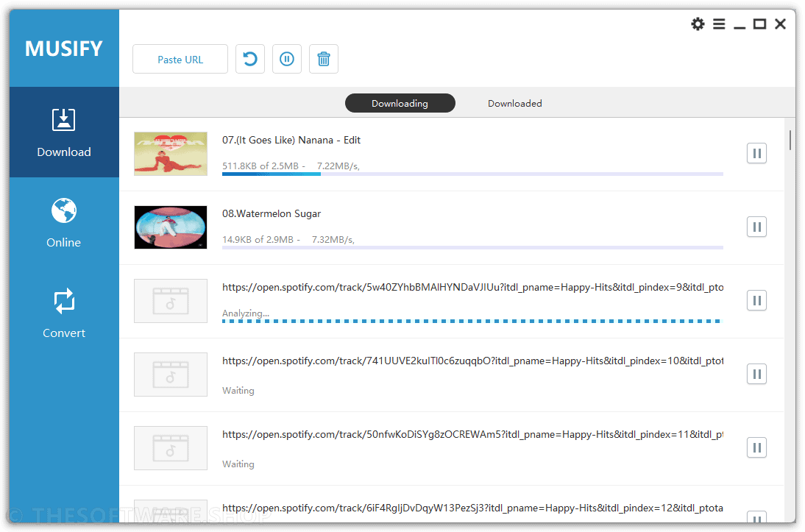Click Spotify URL containing pindex=11
The image size is (805, 532).
tap(472, 434)
